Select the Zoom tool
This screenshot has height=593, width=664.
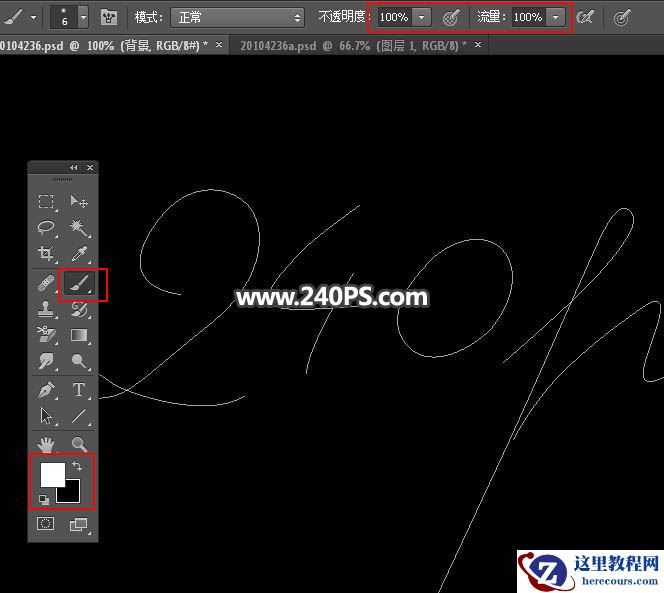(x=79, y=444)
